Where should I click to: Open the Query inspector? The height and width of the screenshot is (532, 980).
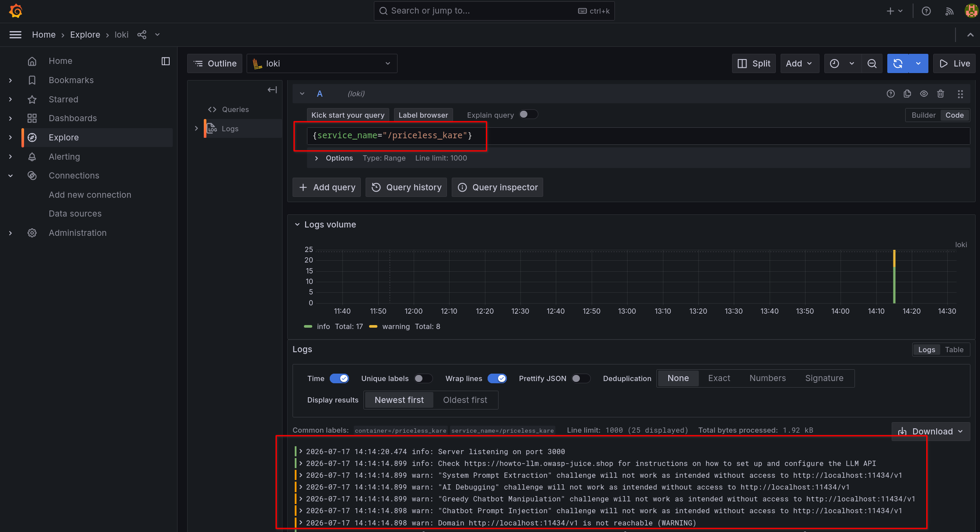[497, 187]
